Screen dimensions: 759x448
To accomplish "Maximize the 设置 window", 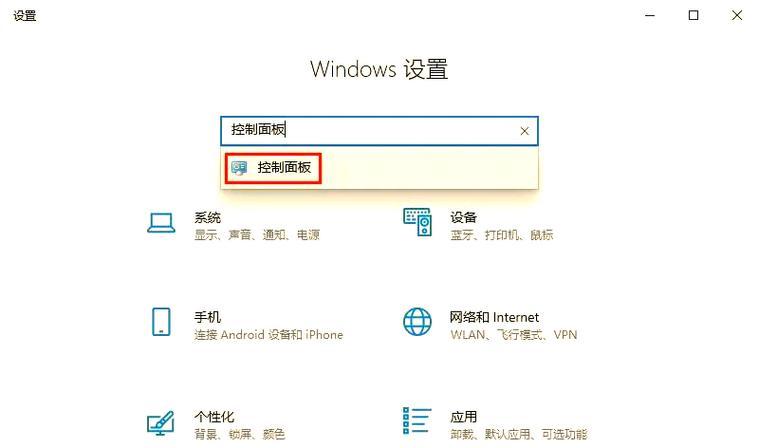I will (694, 15).
